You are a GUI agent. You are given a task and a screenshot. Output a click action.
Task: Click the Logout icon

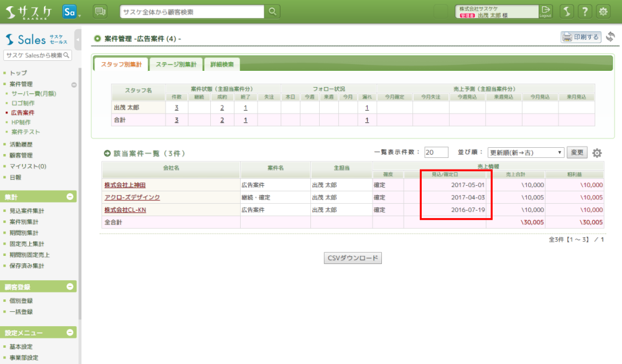(x=545, y=11)
